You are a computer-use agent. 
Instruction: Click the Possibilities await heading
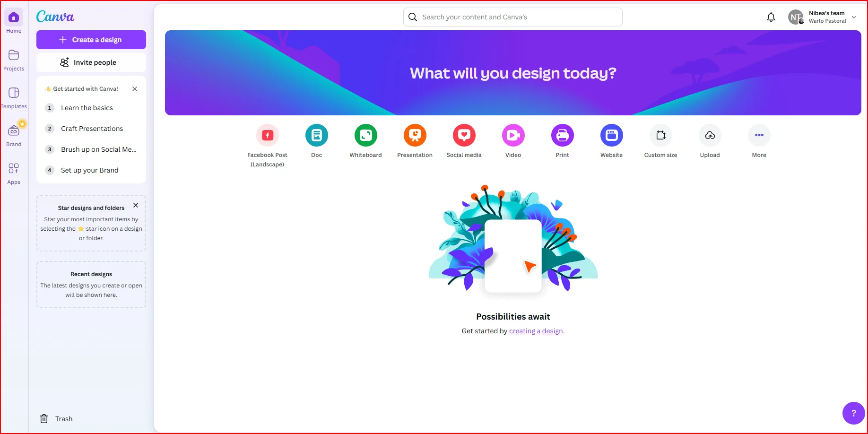pos(513,317)
